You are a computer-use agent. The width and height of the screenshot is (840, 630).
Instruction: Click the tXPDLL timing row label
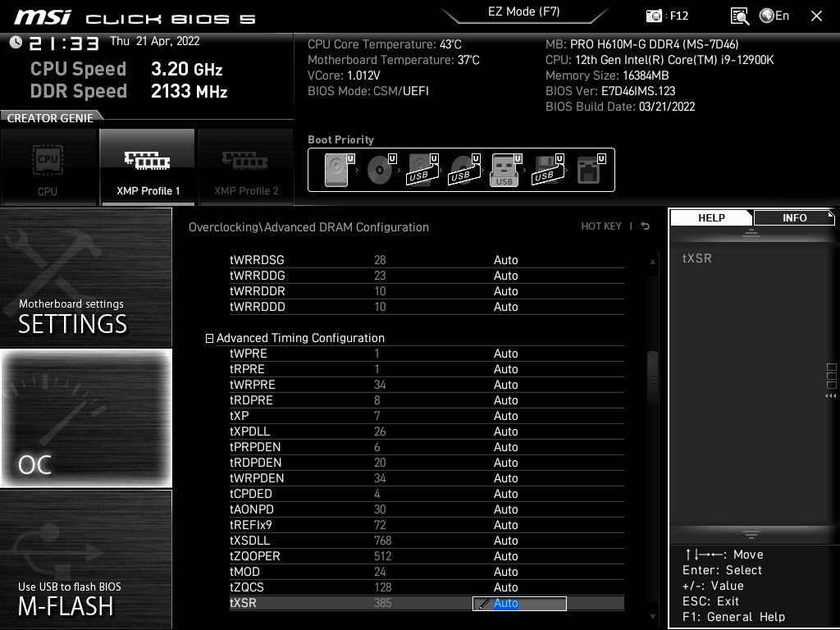tap(249, 431)
